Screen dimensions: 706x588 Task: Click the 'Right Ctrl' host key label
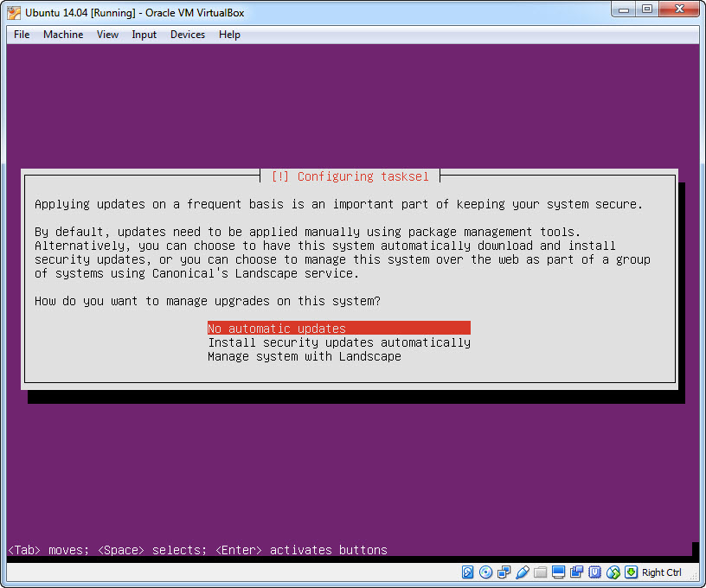click(661, 572)
